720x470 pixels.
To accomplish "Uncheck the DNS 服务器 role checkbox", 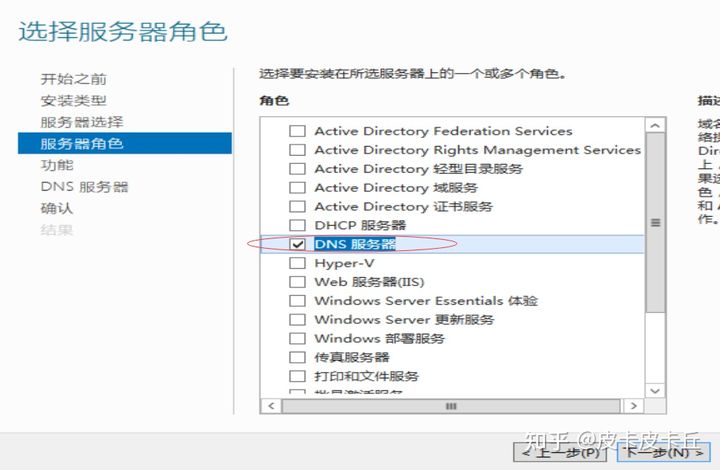I will [x=297, y=244].
